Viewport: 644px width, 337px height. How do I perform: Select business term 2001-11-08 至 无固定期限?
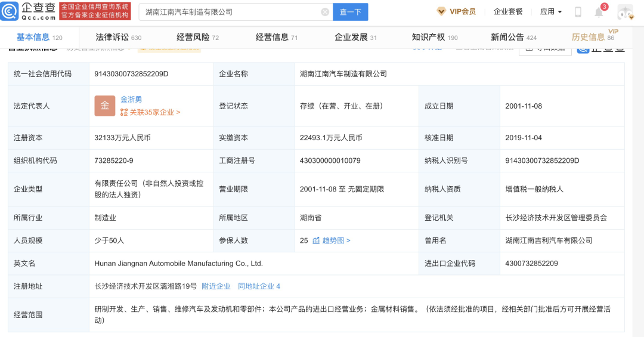pyautogui.click(x=342, y=189)
